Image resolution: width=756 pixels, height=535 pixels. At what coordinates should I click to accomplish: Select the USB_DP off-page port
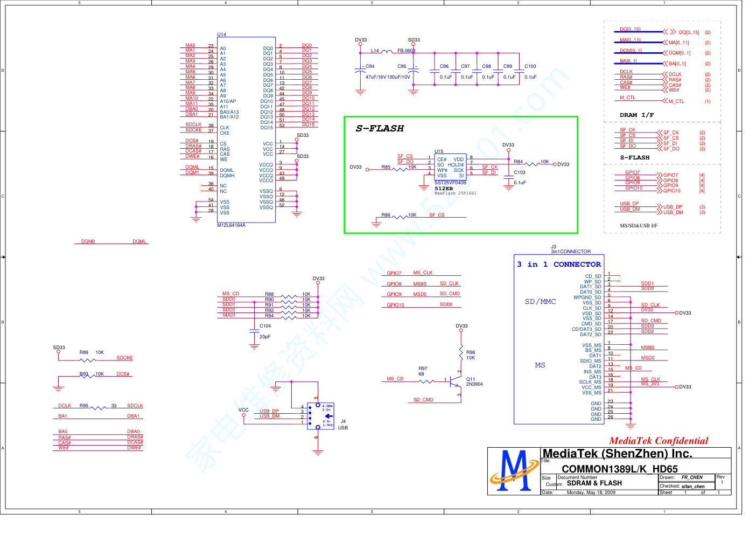click(660, 207)
